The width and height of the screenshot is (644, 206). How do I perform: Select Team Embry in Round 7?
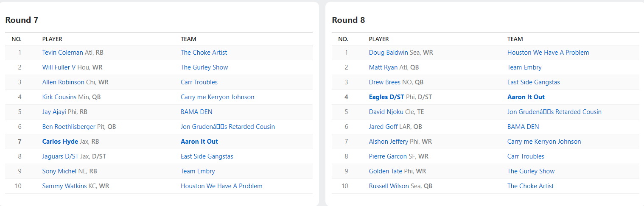(x=198, y=171)
